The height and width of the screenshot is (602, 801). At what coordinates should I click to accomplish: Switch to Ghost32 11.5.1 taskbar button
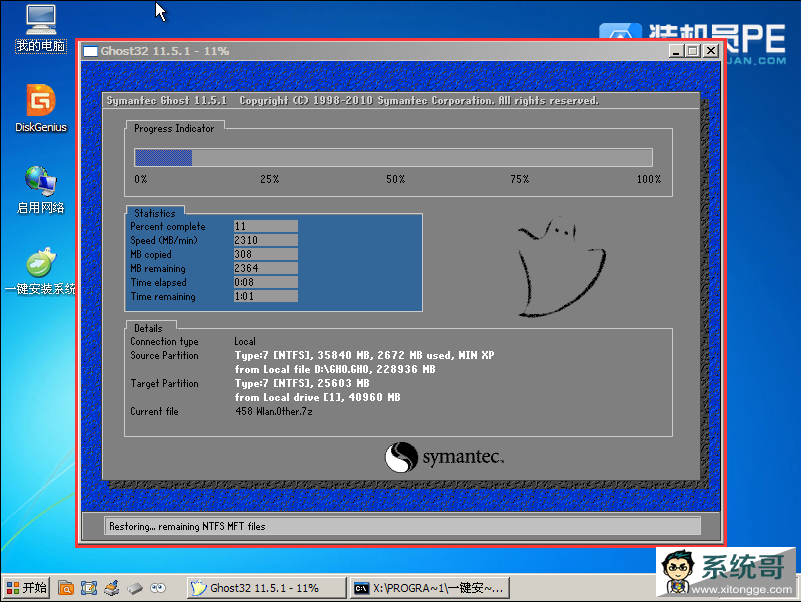pyautogui.click(x=266, y=588)
